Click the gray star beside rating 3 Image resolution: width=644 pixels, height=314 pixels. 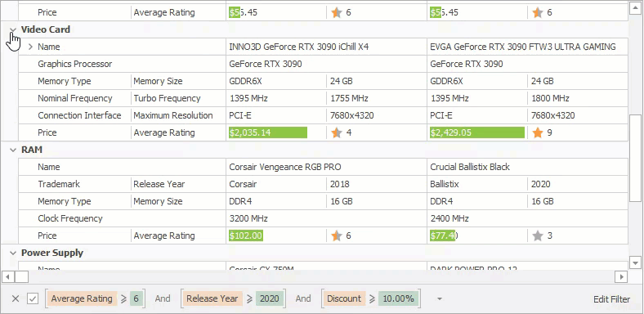[538, 236]
